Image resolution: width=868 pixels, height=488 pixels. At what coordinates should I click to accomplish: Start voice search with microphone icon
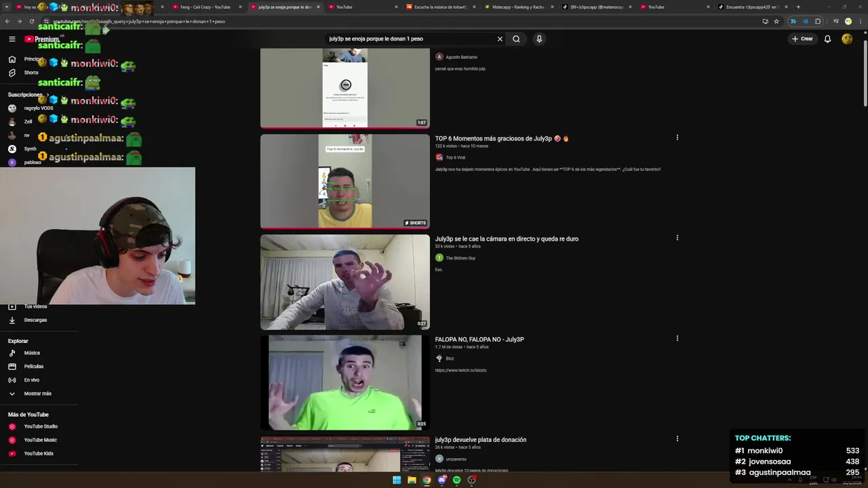point(539,39)
